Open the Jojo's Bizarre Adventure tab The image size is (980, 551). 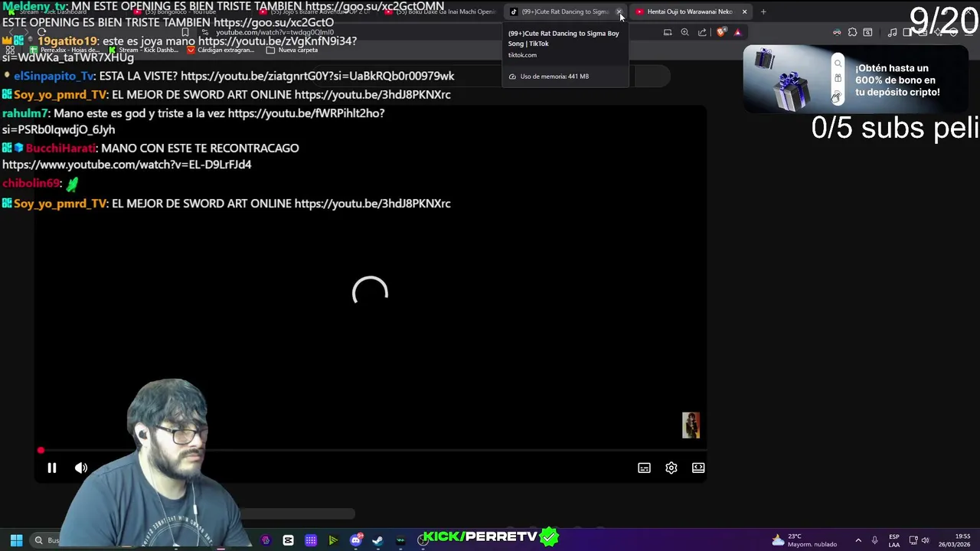tap(314, 11)
